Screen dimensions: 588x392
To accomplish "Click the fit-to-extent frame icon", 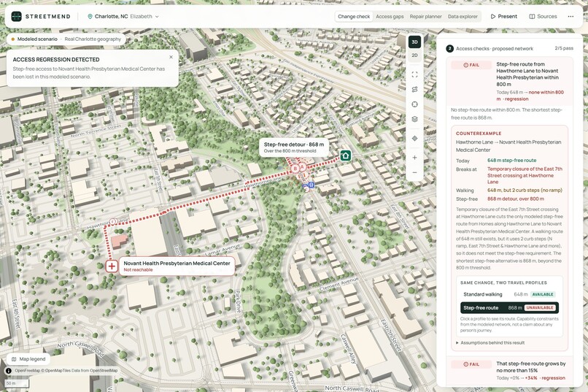I will 414,74.
